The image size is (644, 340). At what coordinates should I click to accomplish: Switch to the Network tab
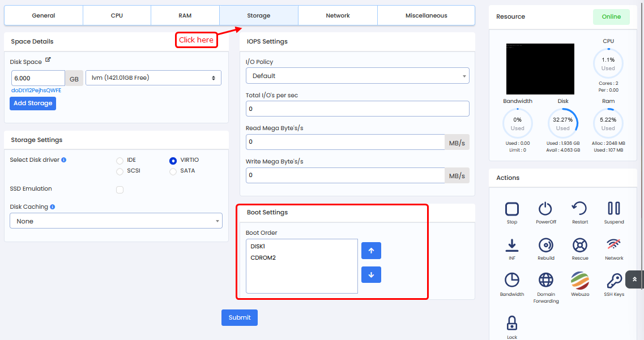(x=338, y=16)
